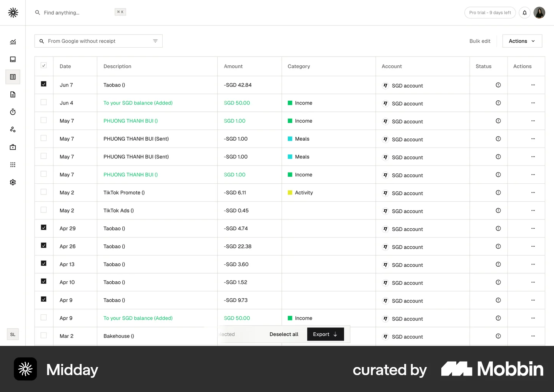Click the Export button
Viewport: 554px width, 392px height.
pyautogui.click(x=325, y=334)
